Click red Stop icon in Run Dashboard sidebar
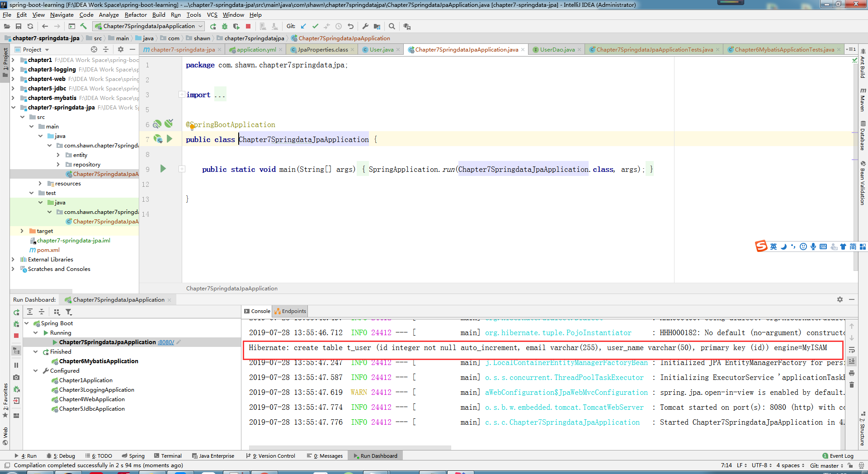Screen dimensions: 868x474 (16, 336)
